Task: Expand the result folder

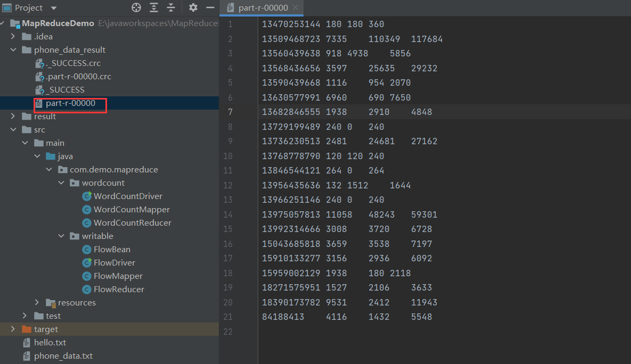Action: tap(13, 116)
